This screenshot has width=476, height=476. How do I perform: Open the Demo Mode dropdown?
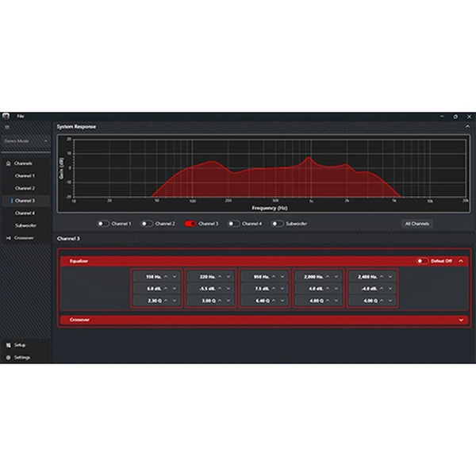26,141
